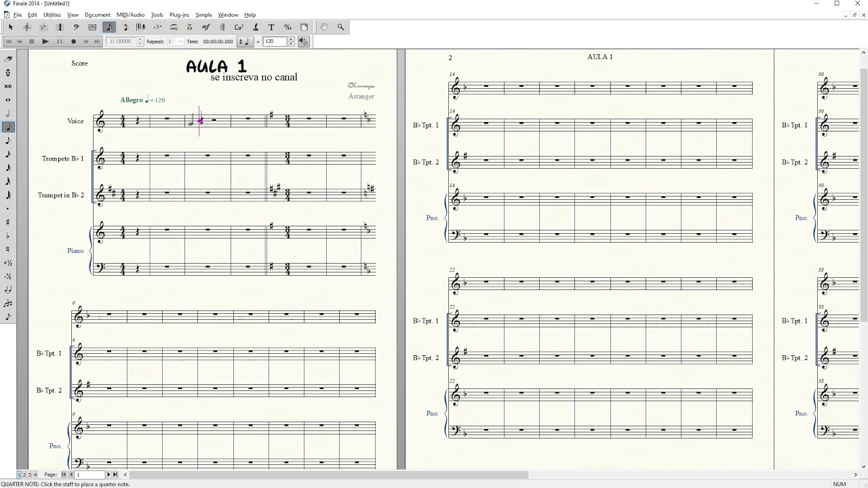Select the Lyrics tool

coord(255,27)
